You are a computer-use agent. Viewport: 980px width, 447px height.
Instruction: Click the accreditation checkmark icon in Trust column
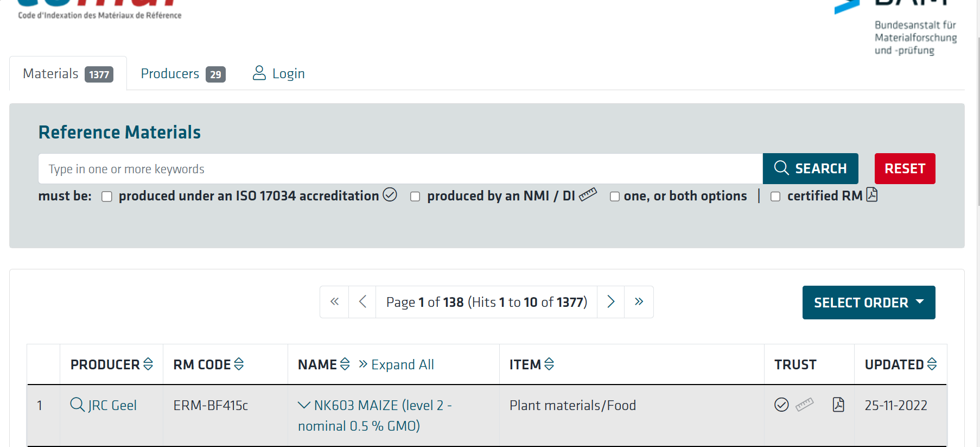(x=781, y=405)
